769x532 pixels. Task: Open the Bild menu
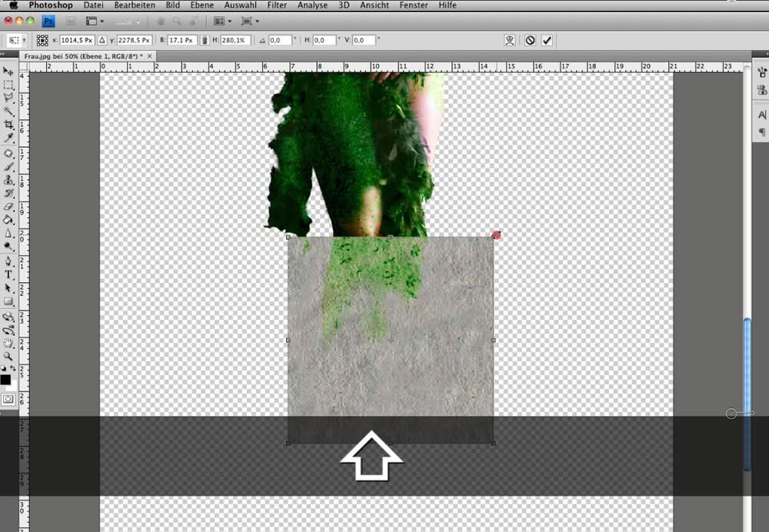172,5
